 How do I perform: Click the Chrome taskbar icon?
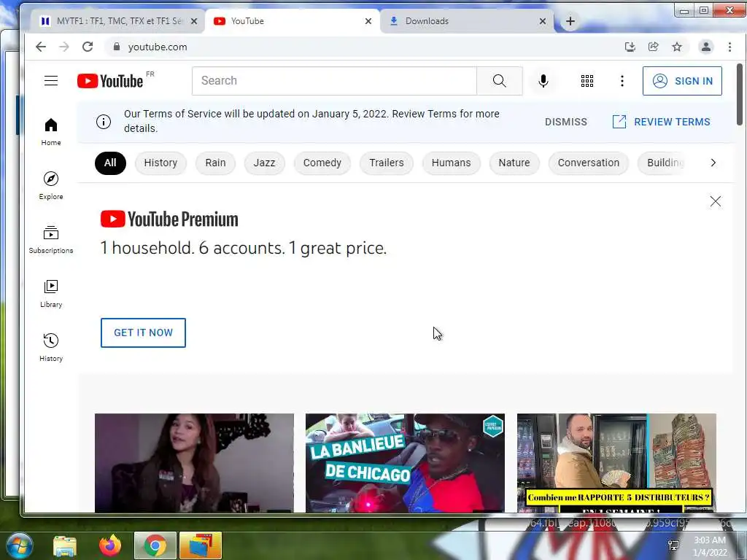coord(155,545)
